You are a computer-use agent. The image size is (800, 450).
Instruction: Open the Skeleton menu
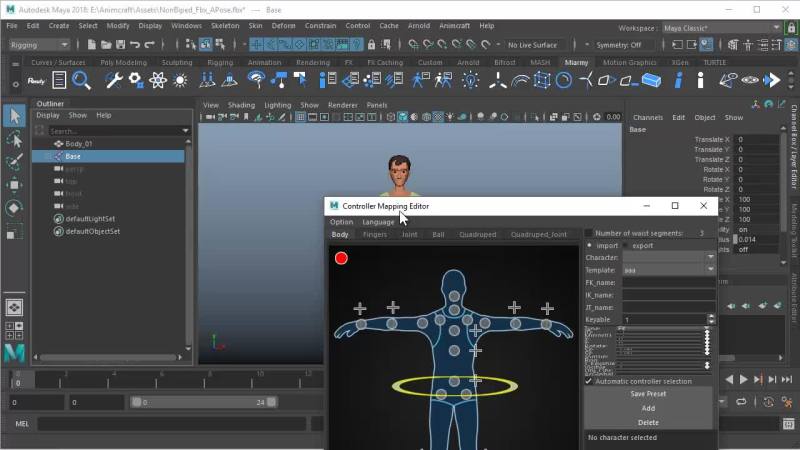(x=224, y=26)
